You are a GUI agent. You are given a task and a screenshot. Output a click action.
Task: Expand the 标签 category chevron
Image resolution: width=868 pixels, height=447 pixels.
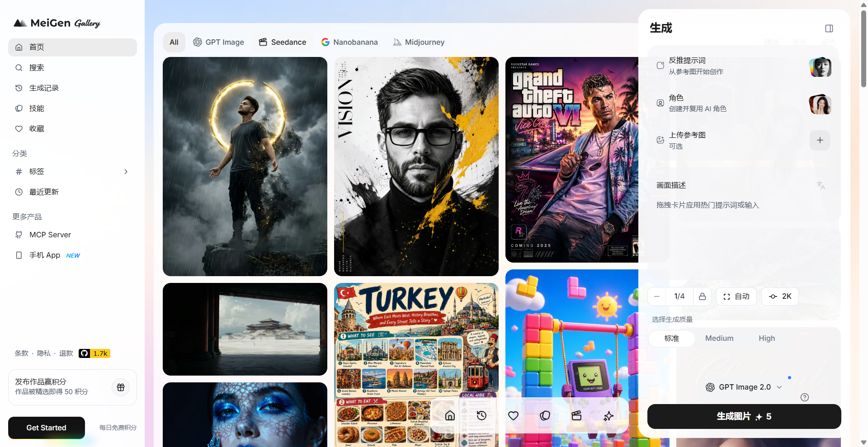(x=126, y=172)
